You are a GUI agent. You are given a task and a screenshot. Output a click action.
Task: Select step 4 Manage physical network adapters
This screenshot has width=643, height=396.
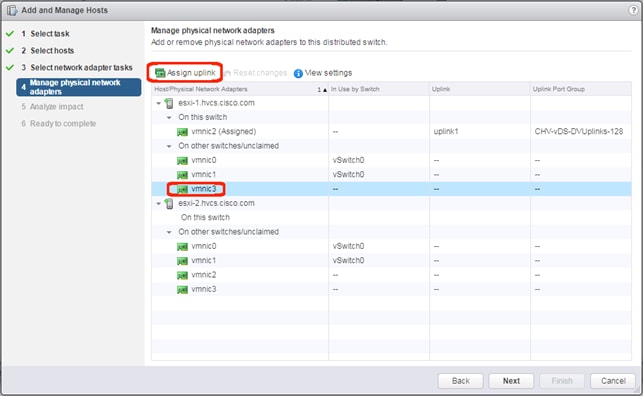(x=79, y=87)
